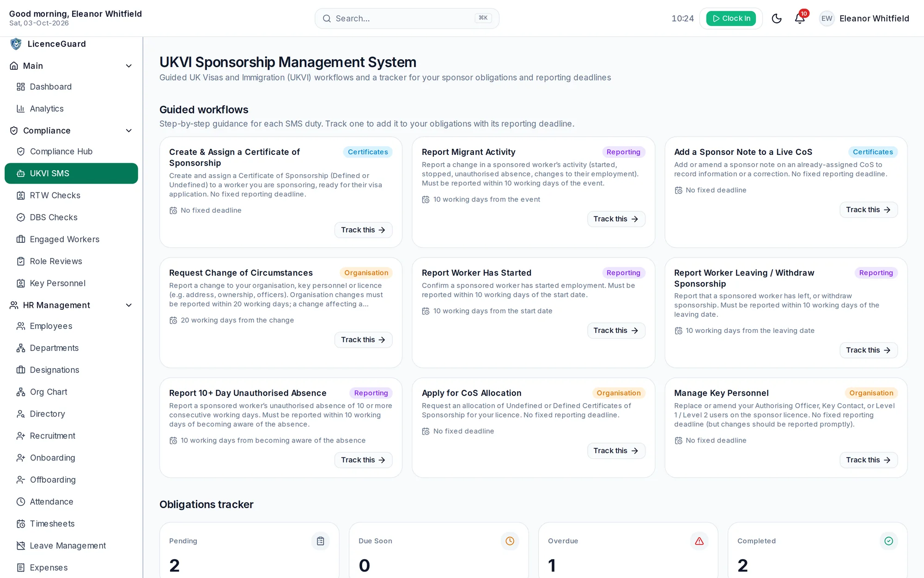
Task: Click the Dashboard sidebar icon
Action: (x=21, y=87)
